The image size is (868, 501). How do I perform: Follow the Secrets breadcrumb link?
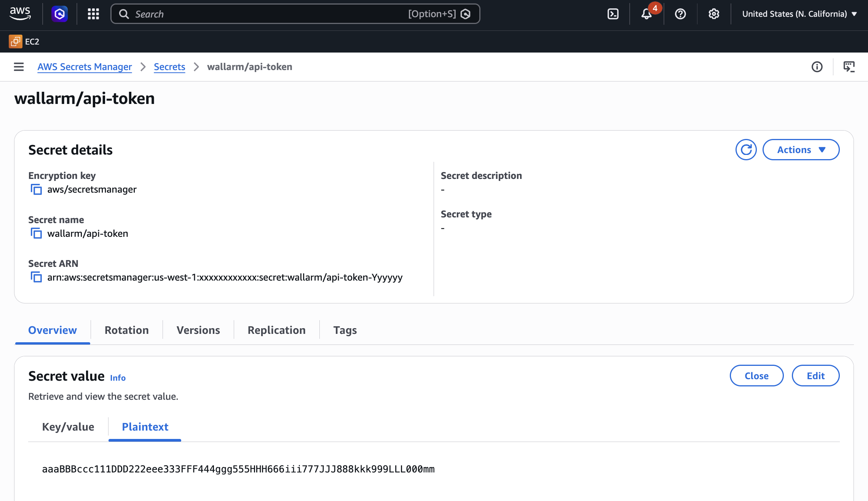click(169, 67)
